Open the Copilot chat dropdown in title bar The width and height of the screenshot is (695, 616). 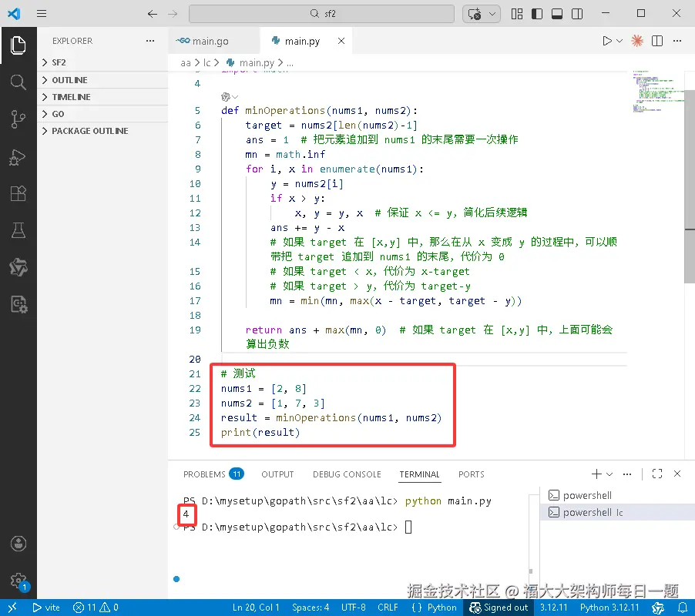[492, 14]
